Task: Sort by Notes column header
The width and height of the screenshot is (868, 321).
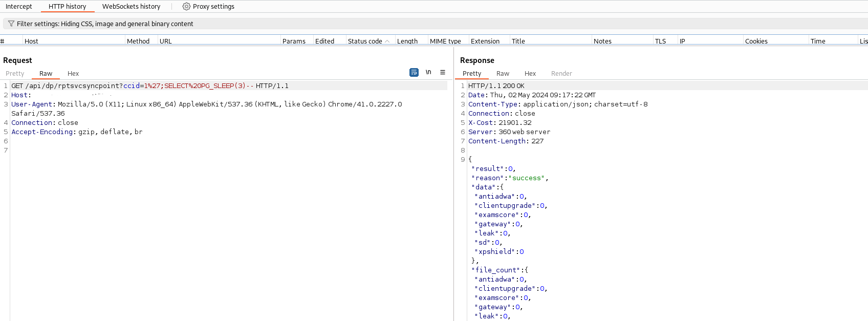Action: [x=602, y=41]
